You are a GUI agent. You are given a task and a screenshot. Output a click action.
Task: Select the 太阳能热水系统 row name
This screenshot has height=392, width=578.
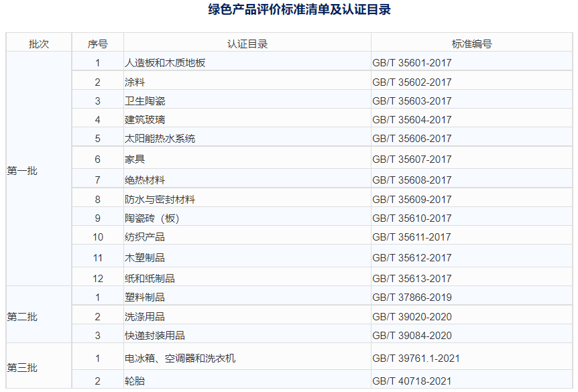tap(160, 139)
